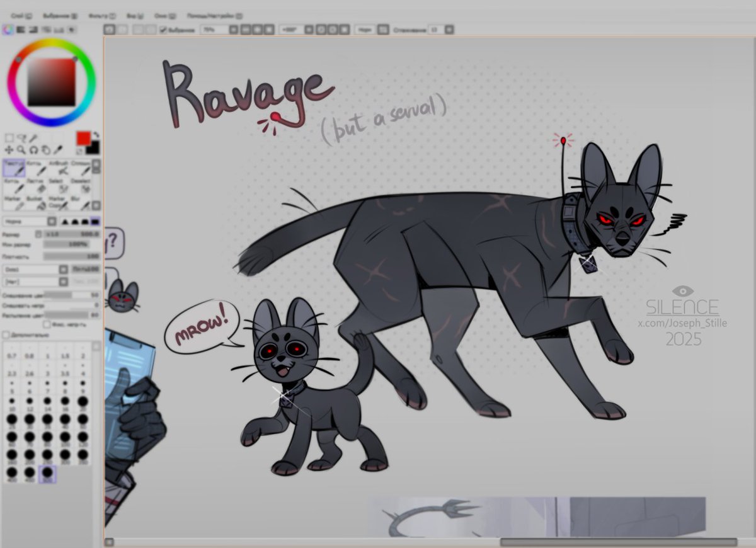Rotate the canvas view counterclockwise

(320, 29)
